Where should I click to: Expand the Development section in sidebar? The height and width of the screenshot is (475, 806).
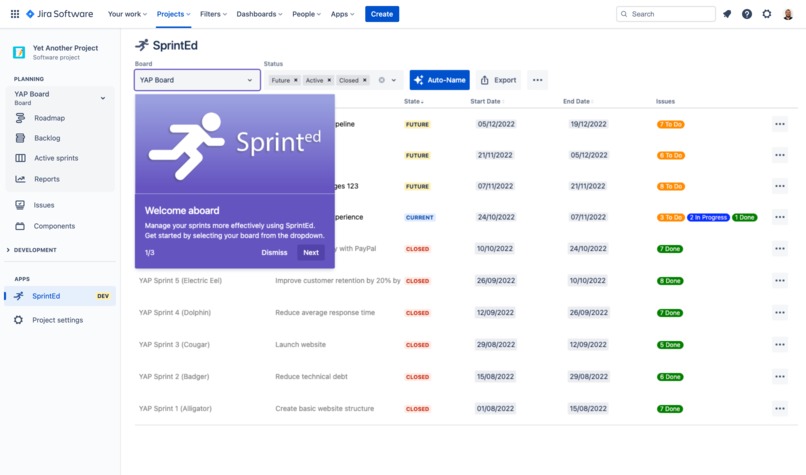pos(31,250)
